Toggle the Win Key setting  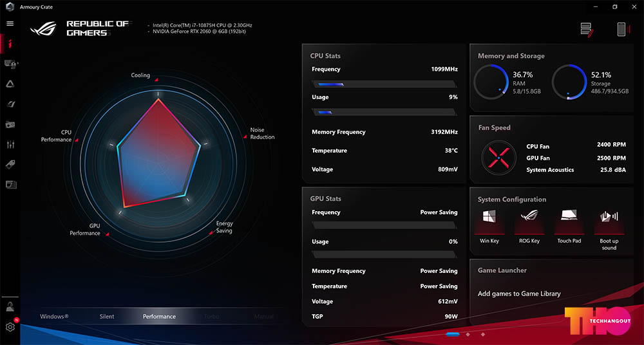(x=489, y=227)
